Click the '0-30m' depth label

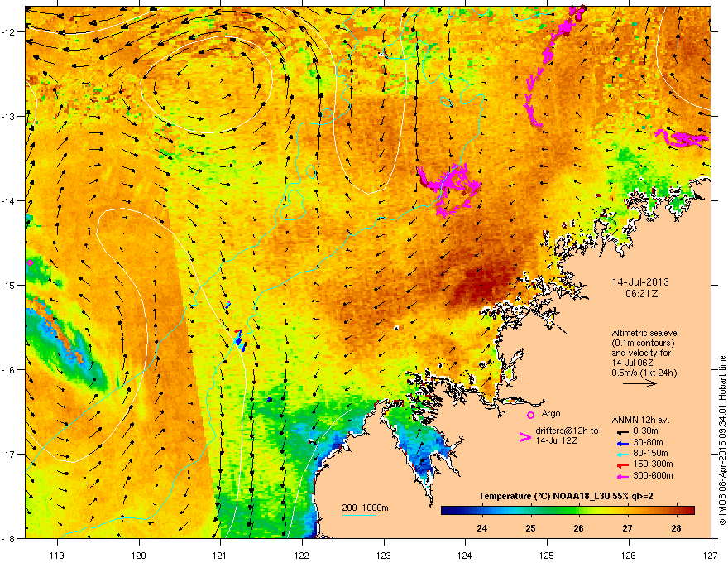645,431
